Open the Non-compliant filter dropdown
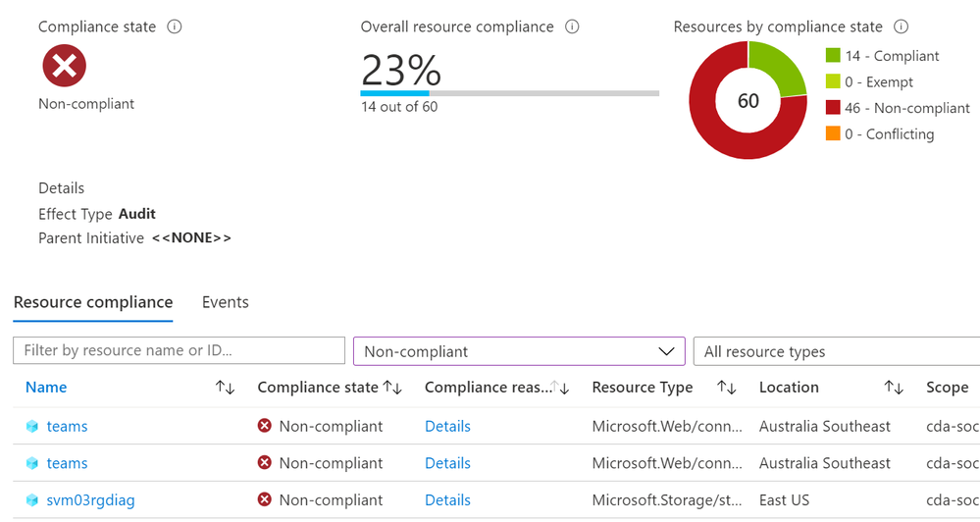This screenshot has width=980, height=522. click(x=518, y=351)
